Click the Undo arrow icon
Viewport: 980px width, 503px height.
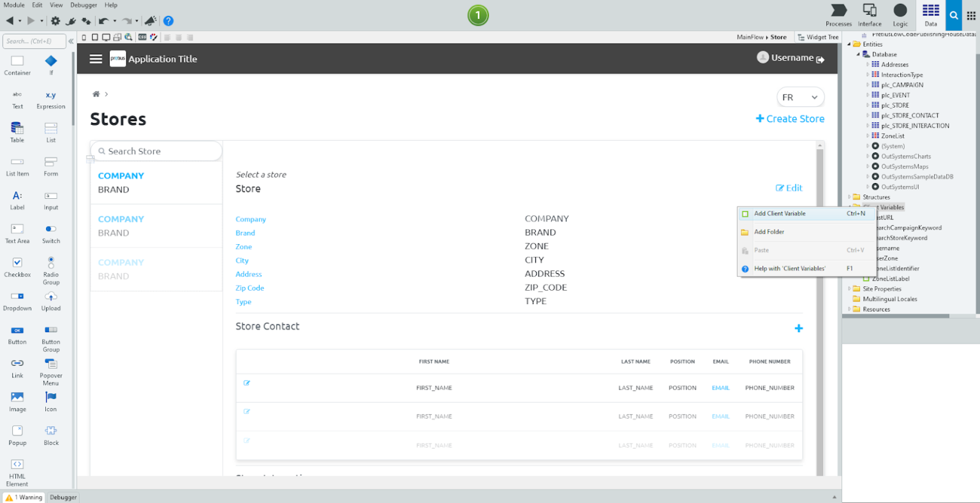point(104,21)
